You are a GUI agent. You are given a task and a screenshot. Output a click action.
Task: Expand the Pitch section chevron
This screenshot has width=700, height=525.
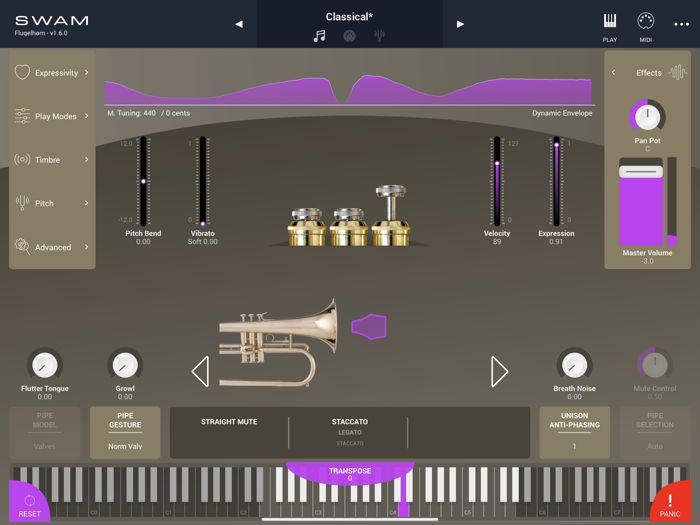[86, 203]
